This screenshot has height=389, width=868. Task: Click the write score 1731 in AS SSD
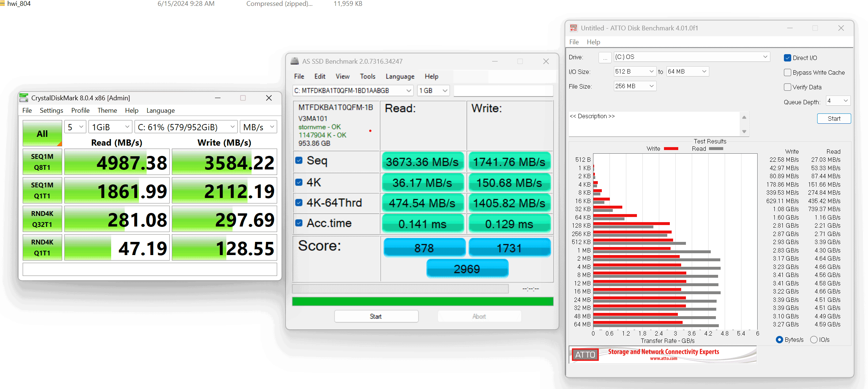click(510, 248)
